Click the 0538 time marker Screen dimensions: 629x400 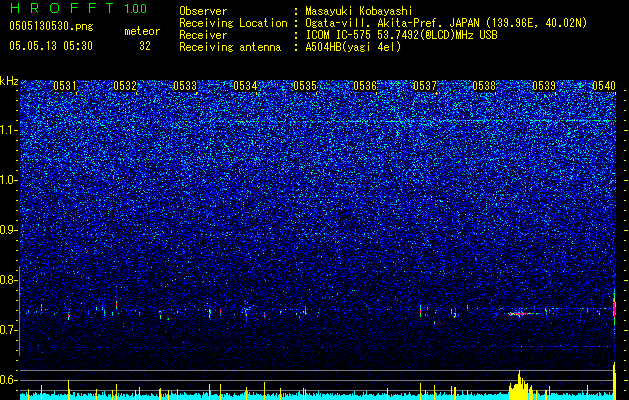[485, 86]
